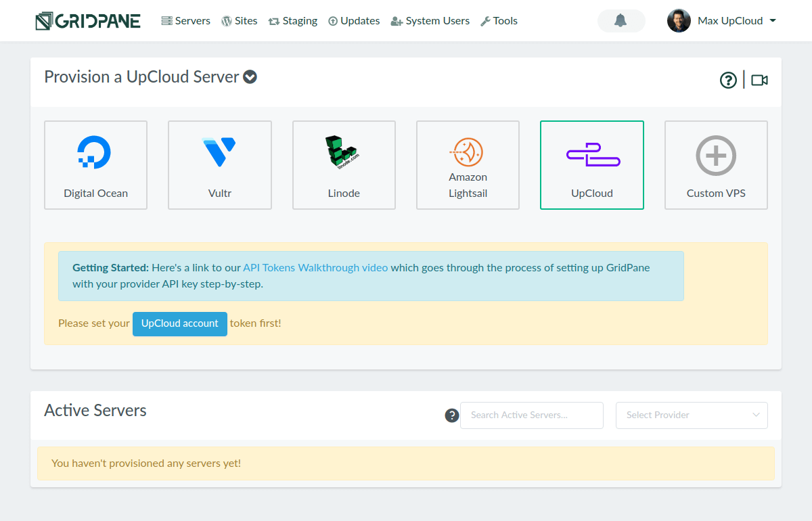The image size is (812, 521).
Task: Choose the Vultr provider tile
Action: pyautogui.click(x=219, y=165)
